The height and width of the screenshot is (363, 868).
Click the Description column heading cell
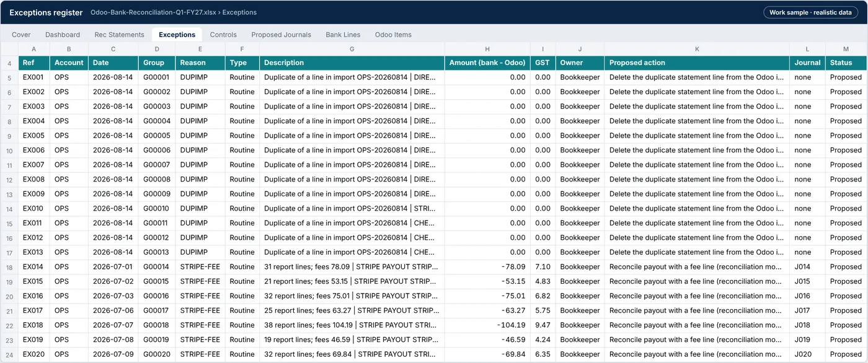click(352, 63)
